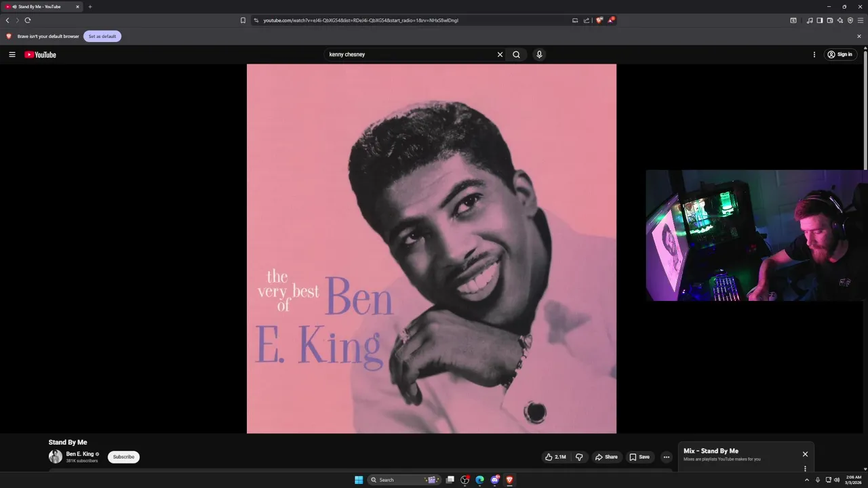Open Brave browser taskbar icon
868x488 pixels.
pyautogui.click(x=509, y=480)
